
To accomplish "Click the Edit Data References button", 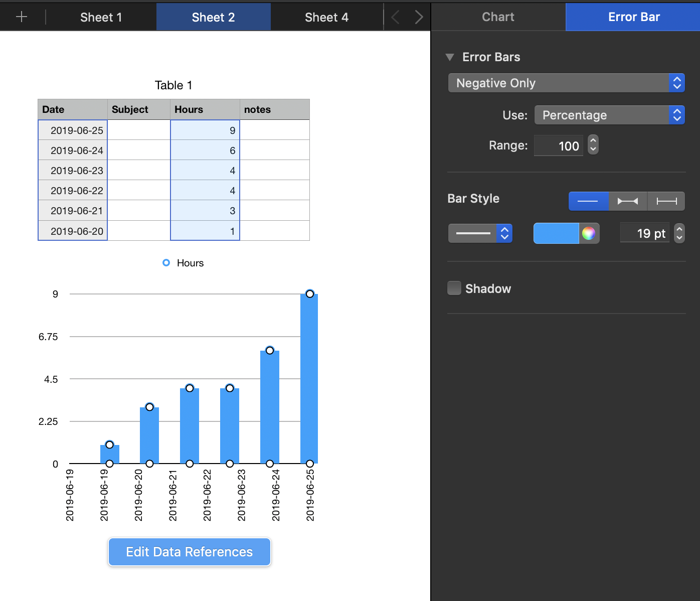I will click(x=190, y=552).
